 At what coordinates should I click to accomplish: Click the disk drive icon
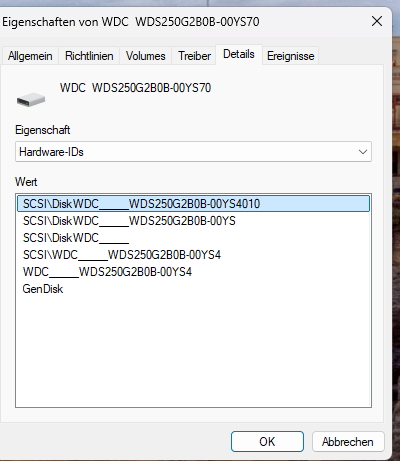tap(31, 100)
